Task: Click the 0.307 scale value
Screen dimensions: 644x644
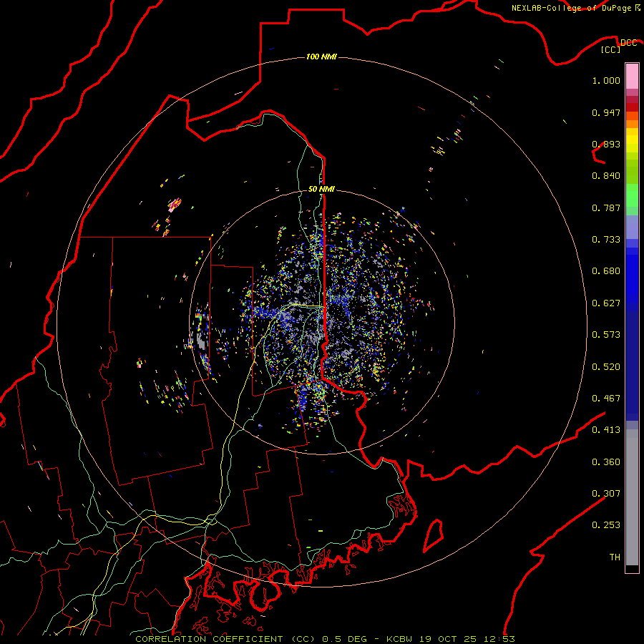Action: pyautogui.click(x=606, y=494)
